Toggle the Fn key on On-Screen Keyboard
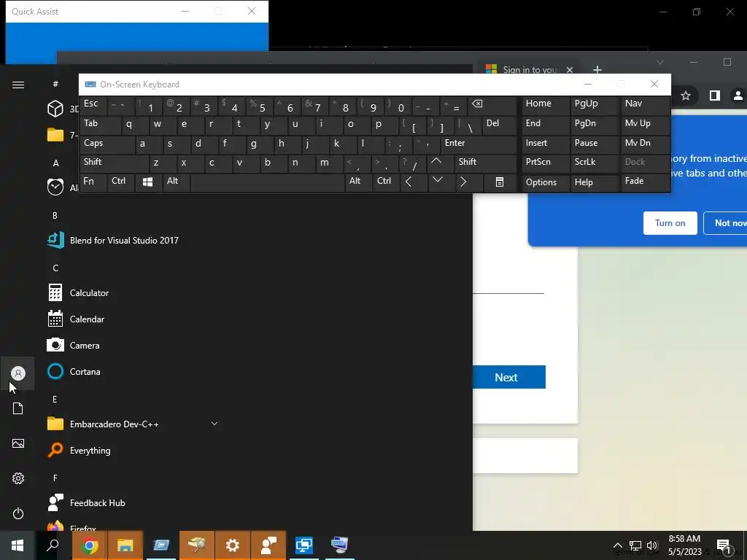 93,182
